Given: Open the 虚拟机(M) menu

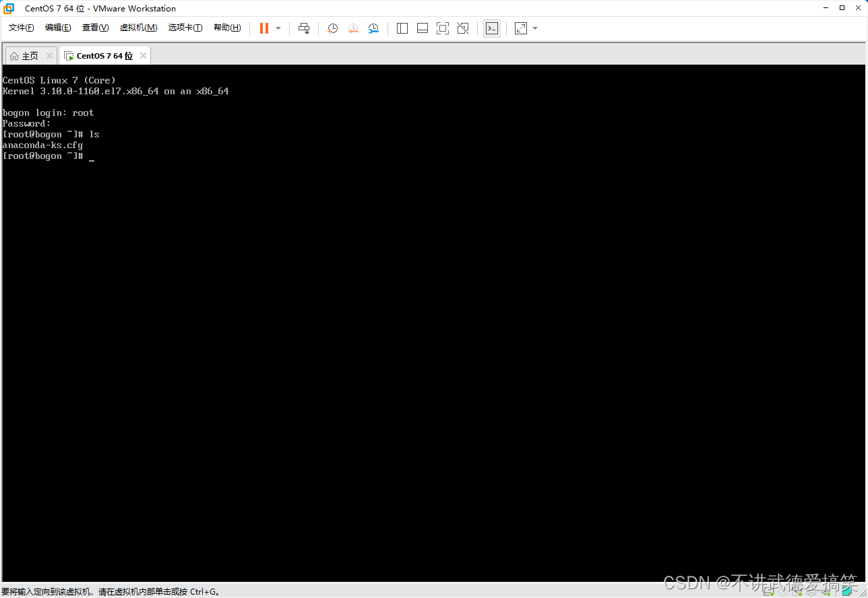Looking at the screenshot, I should pos(138,28).
